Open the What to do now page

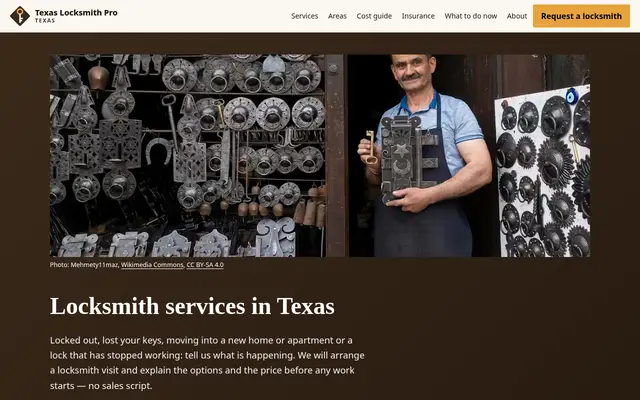pyautogui.click(x=471, y=16)
